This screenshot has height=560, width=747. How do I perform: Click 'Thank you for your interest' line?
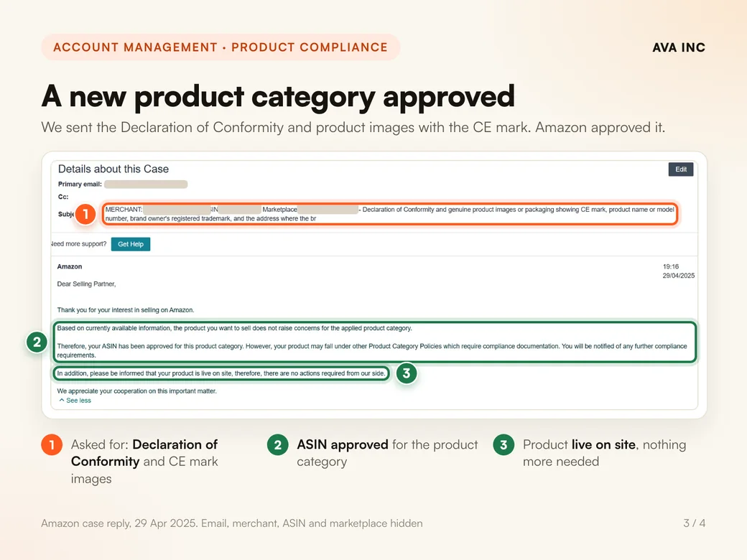pos(125,310)
